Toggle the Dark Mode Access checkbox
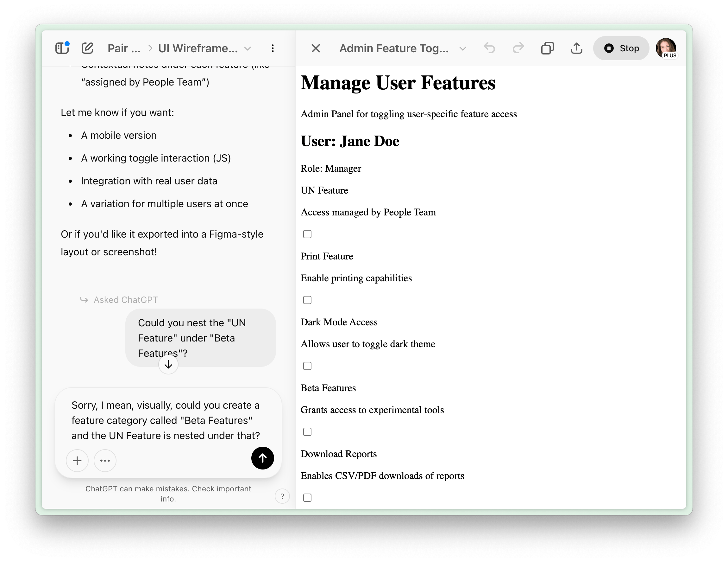The width and height of the screenshot is (728, 562). click(x=307, y=366)
